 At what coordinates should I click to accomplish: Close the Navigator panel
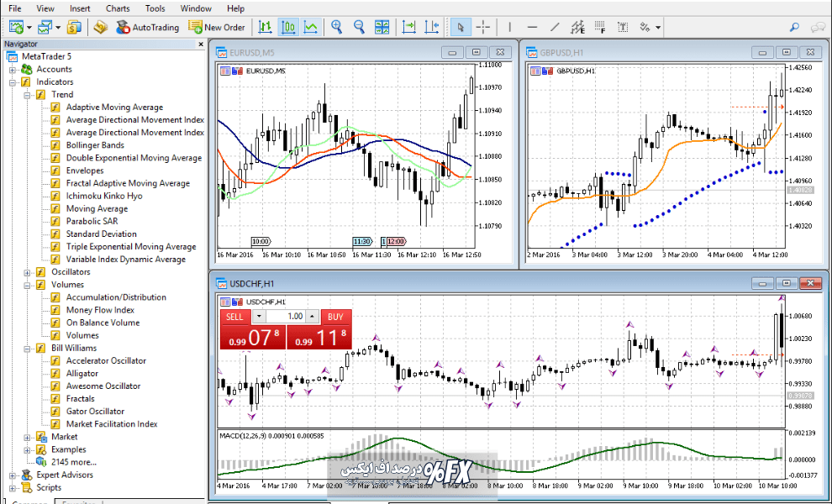[x=201, y=45]
